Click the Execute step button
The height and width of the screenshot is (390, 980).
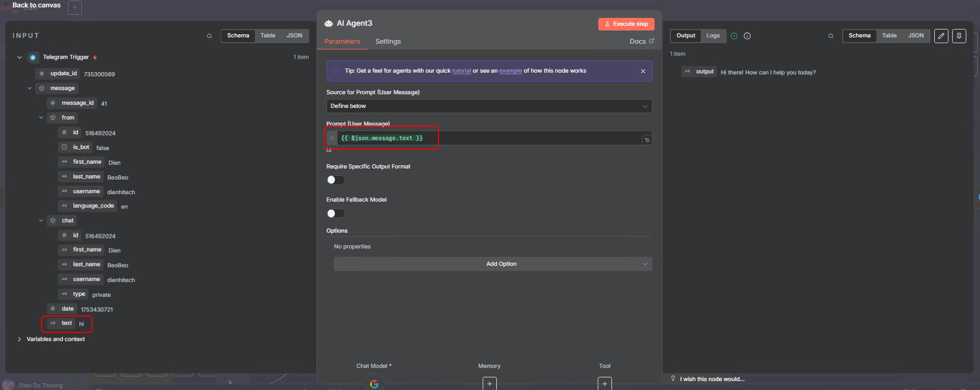pos(626,24)
